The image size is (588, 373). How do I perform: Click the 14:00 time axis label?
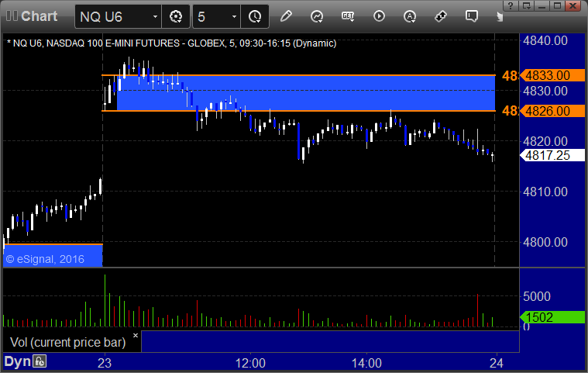pos(366,363)
